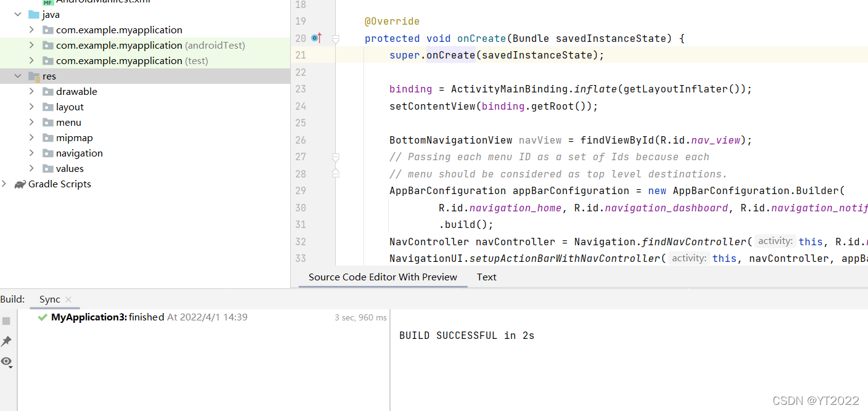Switch to the Text editor tab
Viewport: 868px width, 411px height.
(487, 277)
